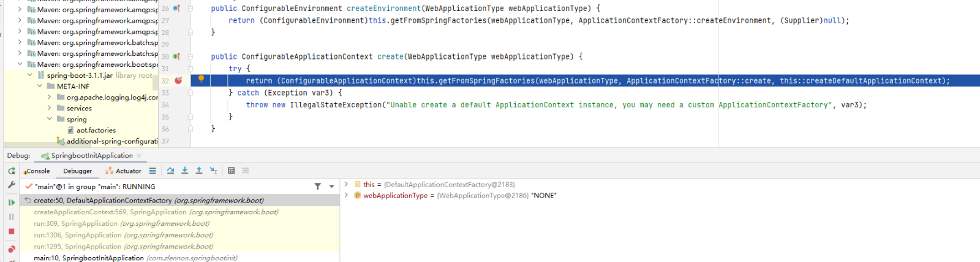Screen dimensions: 980x262
Task: Click the createEnvironment method name on line 26
Action: pyautogui.click(x=382, y=9)
